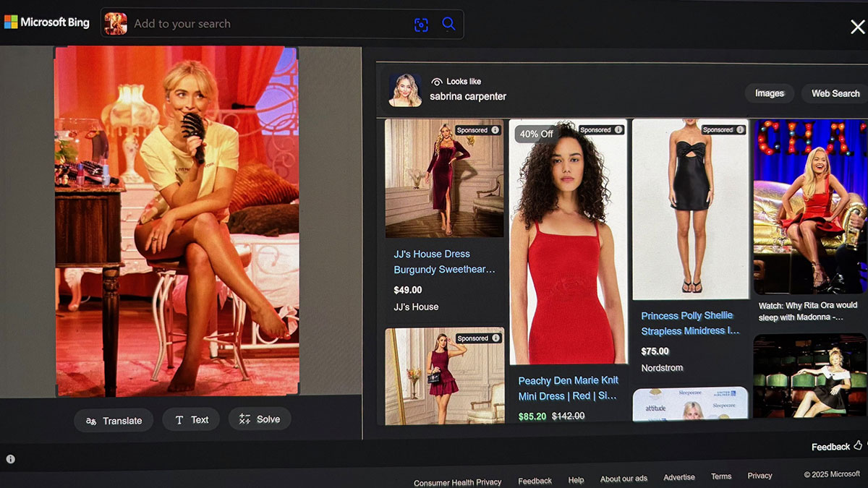Click the info icon on the black minidress ad
The image size is (868, 488).
(x=741, y=129)
